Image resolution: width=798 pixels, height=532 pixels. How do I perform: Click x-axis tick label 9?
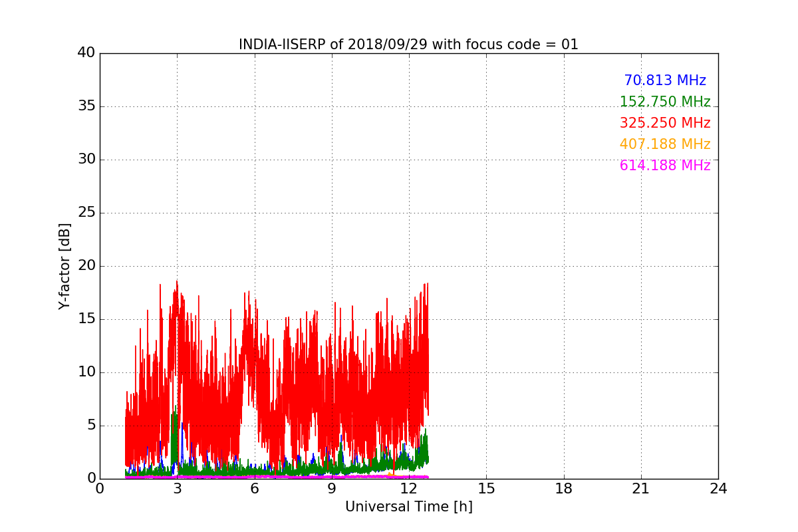332,489
